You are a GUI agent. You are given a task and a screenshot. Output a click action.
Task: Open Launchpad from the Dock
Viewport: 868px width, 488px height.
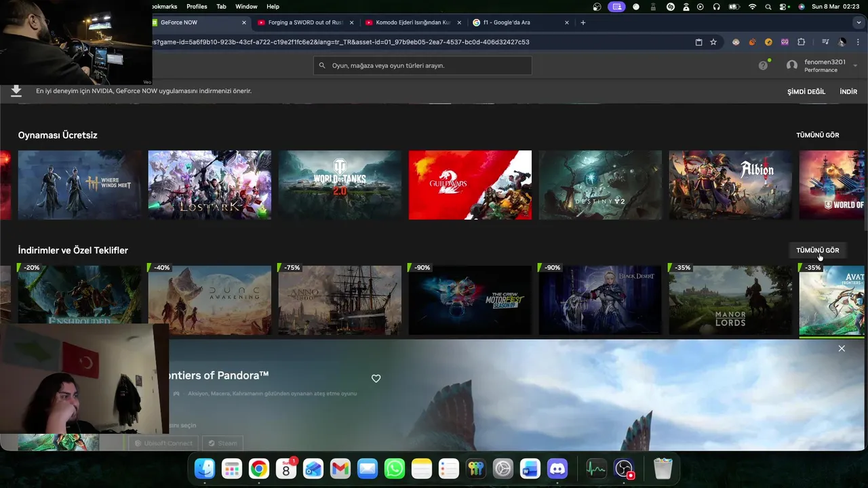(232, 468)
